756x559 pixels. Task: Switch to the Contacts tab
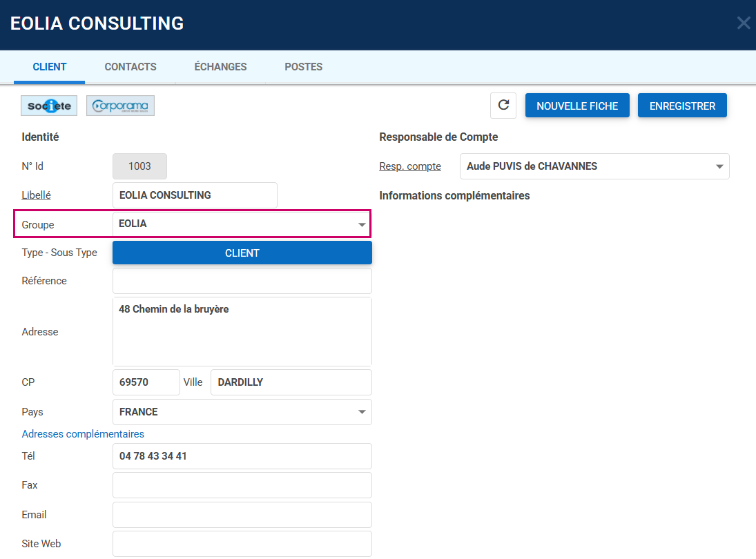pos(130,67)
